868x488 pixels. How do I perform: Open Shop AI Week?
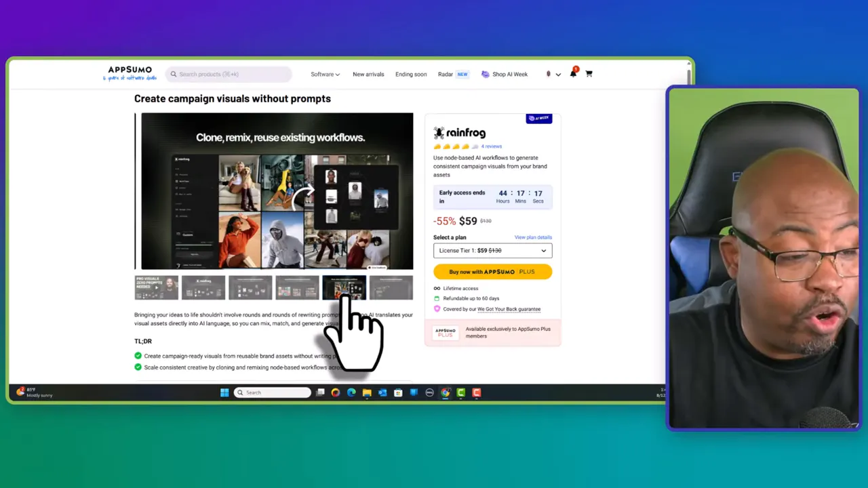(x=504, y=74)
